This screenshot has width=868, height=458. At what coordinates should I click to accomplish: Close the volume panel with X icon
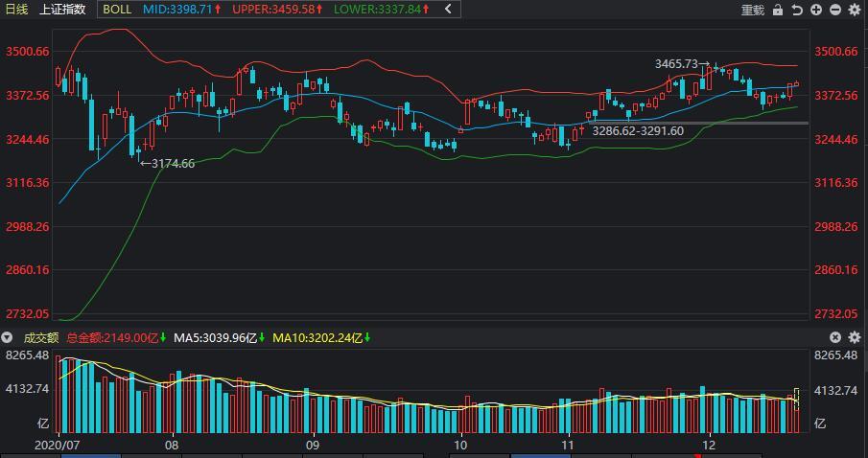[835, 337]
